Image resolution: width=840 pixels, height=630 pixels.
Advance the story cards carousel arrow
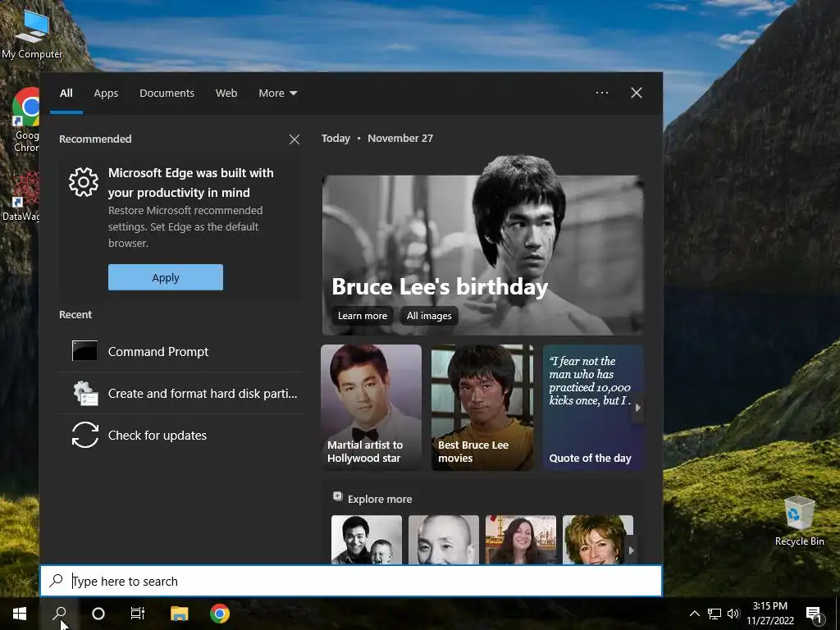[x=637, y=408]
